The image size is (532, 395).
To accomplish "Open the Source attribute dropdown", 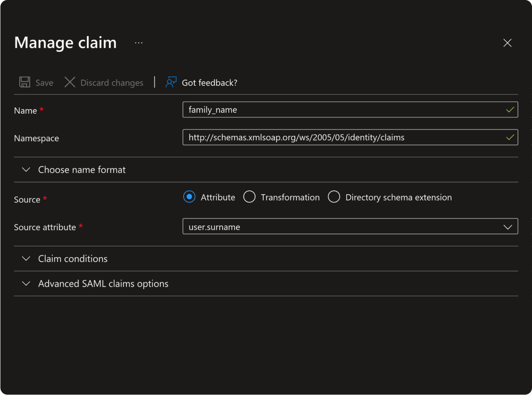I will pos(350,227).
